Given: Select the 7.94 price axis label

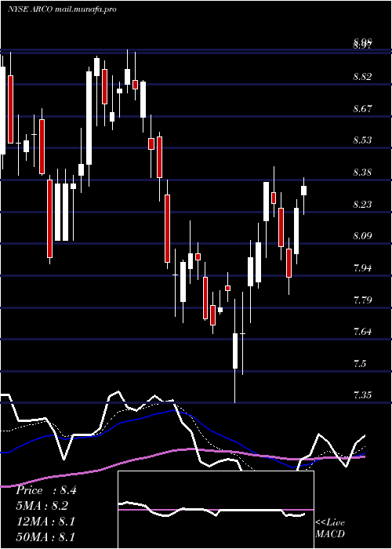Looking at the screenshot, I should pyautogui.click(x=362, y=268).
